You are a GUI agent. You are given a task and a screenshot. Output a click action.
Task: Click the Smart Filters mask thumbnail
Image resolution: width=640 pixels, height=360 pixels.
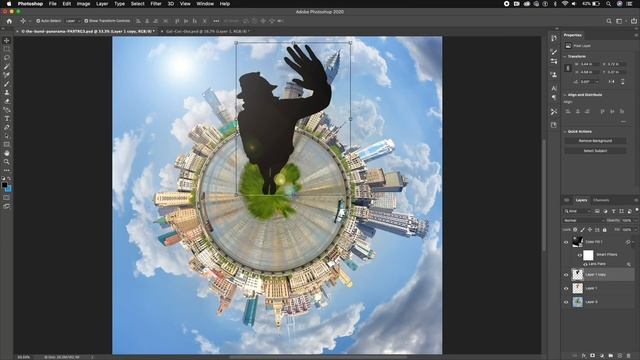588,255
